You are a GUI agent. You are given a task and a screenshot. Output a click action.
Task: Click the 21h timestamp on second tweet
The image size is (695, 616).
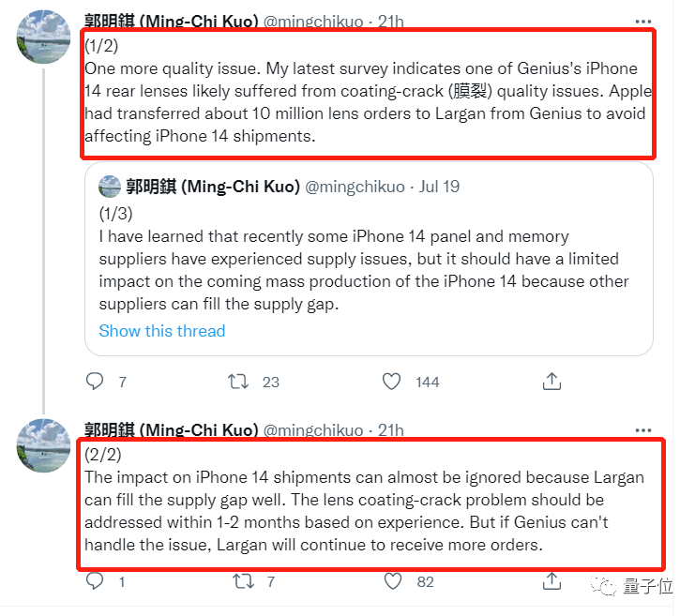coord(390,430)
